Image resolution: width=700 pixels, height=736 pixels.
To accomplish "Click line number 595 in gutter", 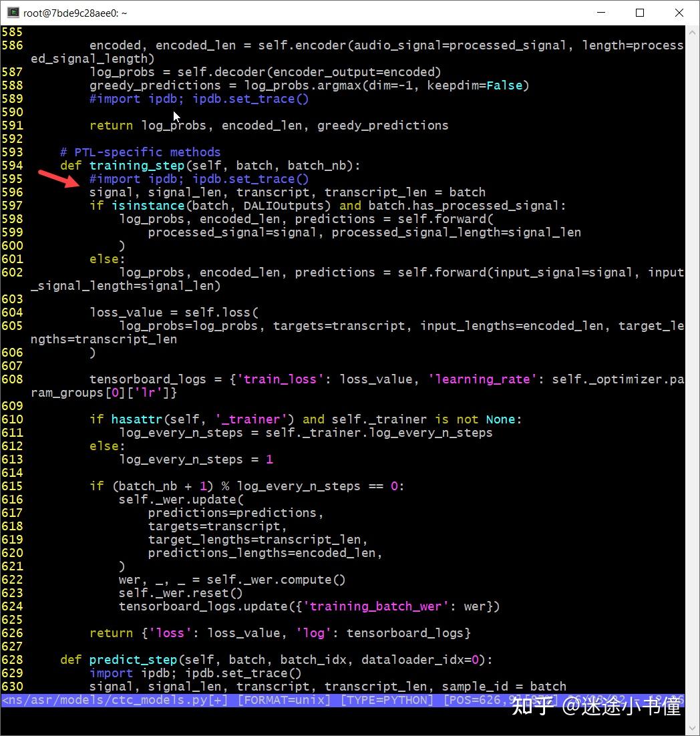I will point(12,179).
